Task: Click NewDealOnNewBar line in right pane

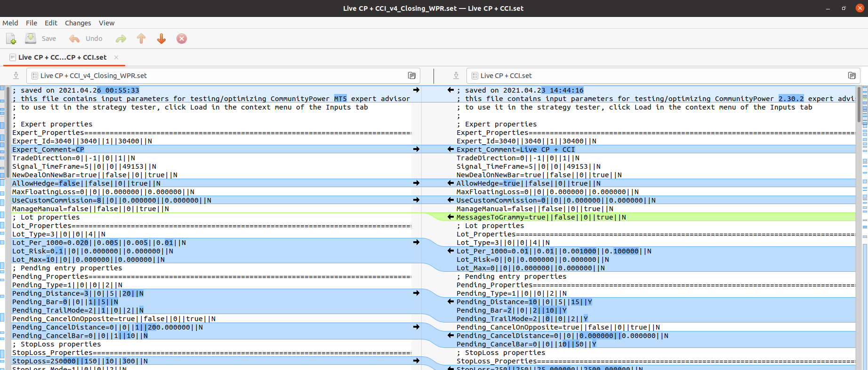Action: coord(539,175)
